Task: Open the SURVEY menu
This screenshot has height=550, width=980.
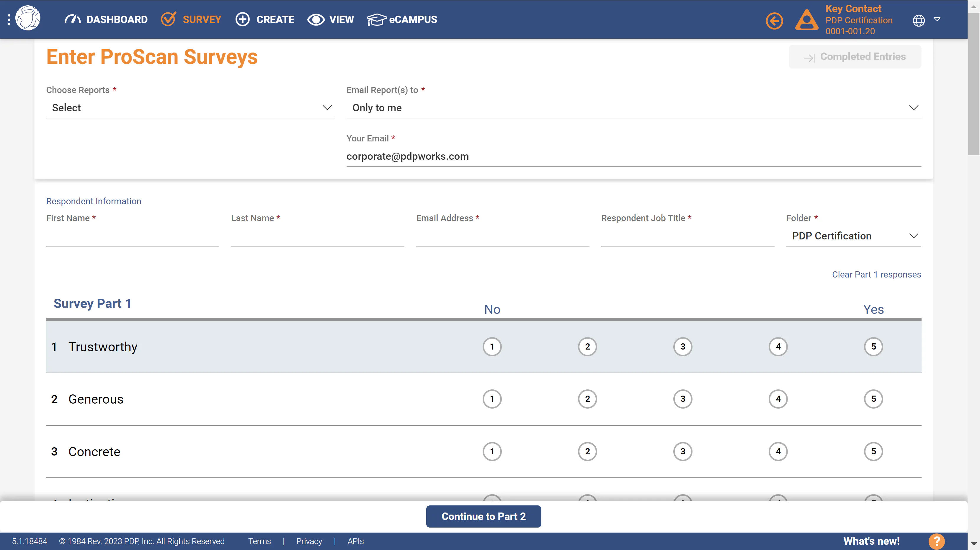Action: [202, 19]
